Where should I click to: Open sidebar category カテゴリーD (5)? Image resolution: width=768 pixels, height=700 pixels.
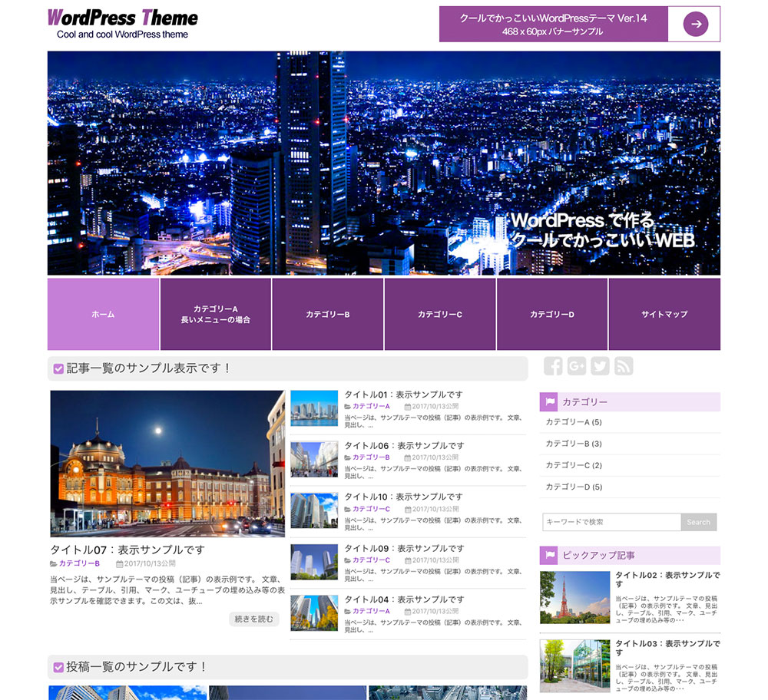[x=574, y=487]
